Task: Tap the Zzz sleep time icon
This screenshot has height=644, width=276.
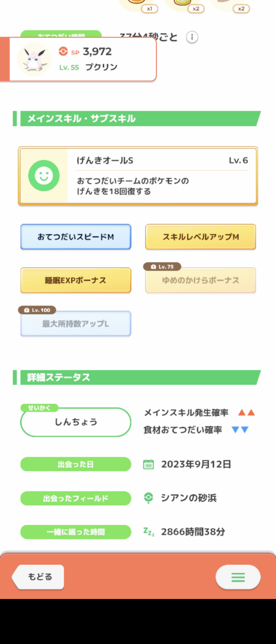Action: 149,532
